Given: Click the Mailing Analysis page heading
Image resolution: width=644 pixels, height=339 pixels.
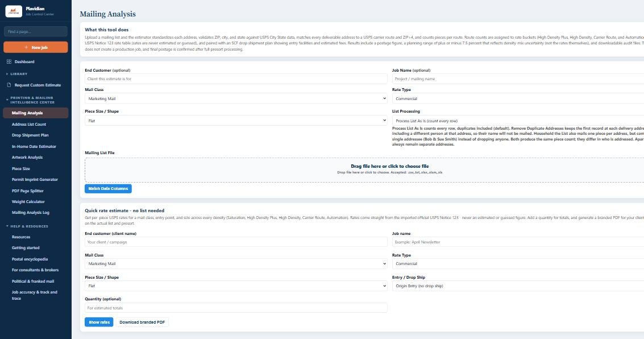Looking at the screenshot, I should pos(107,14).
